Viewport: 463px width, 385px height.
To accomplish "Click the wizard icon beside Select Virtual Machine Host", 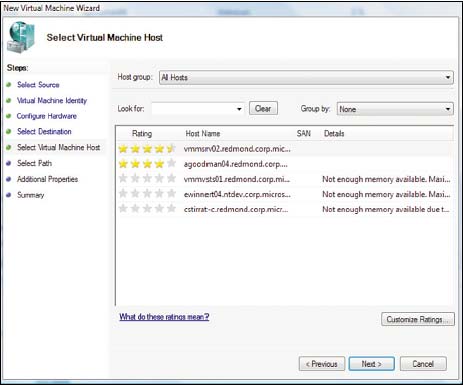I will point(21,37).
